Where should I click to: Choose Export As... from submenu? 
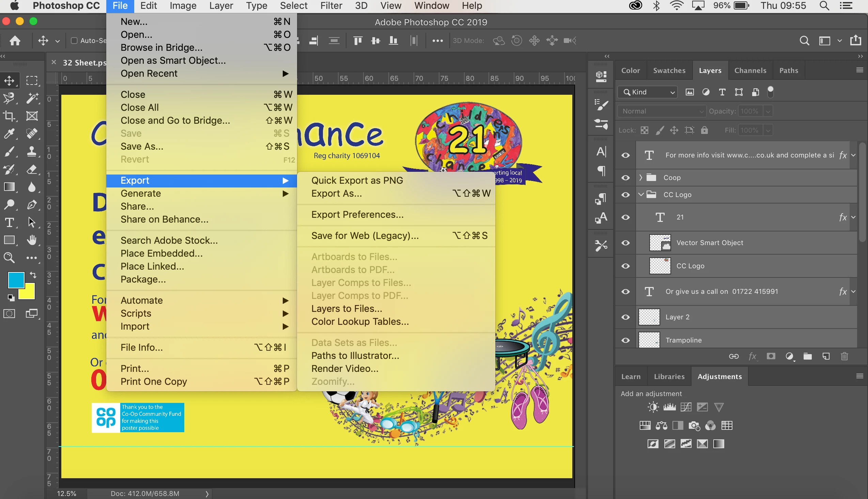pos(336,194)
